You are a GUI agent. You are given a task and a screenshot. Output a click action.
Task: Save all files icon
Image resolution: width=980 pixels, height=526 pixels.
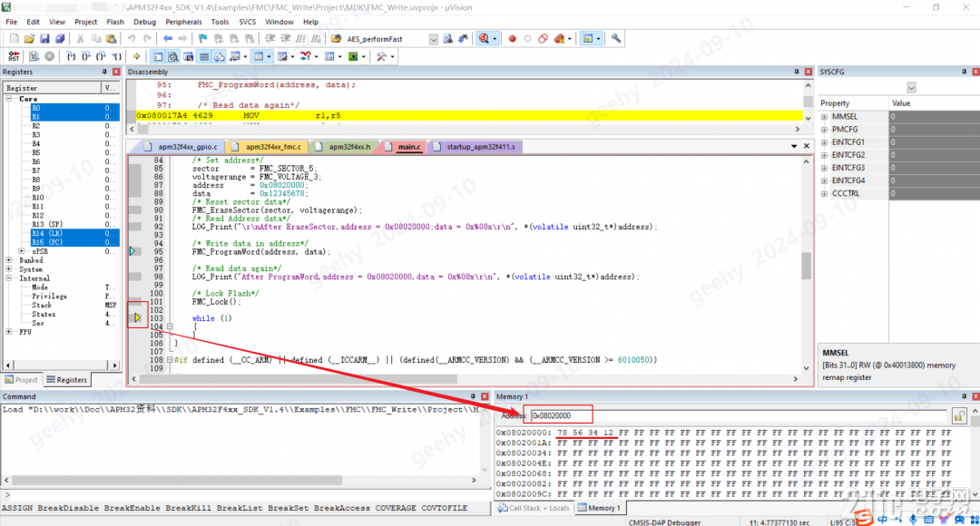tap(60, 39)
